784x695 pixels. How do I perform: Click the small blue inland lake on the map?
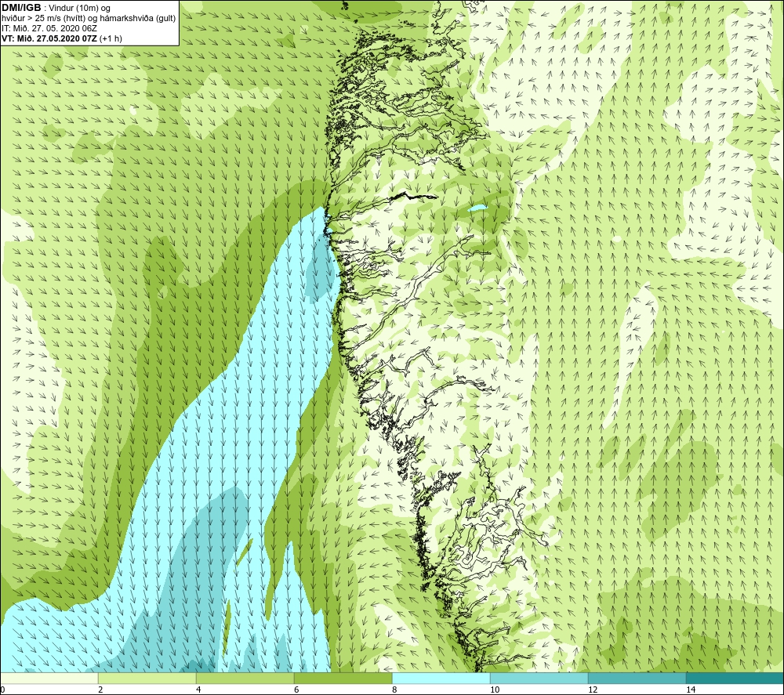(x=477, y=208)
